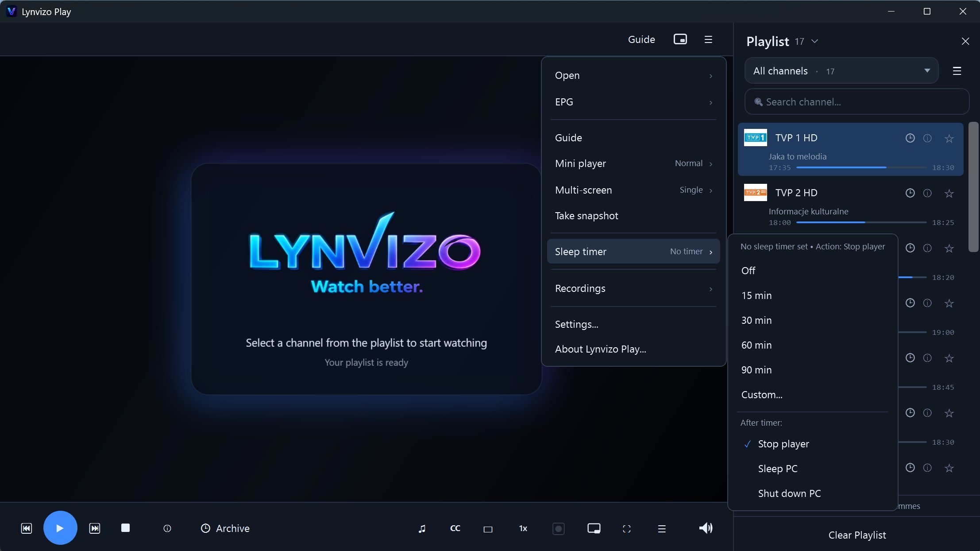This screenshot has width=980, height=551.
Task: Click the Lynvizo Play app logo in title bar
Action: [x=12, y=12]
